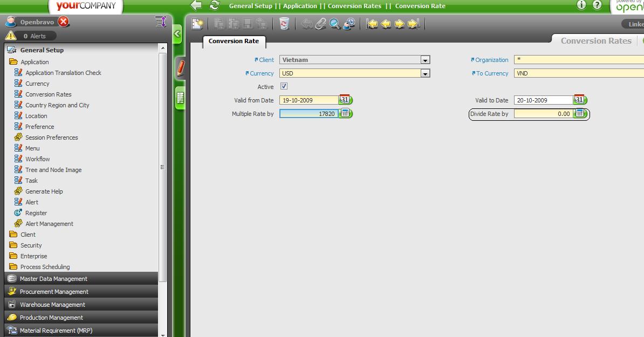Collapse the left menu with green chevron
The height and width of the screenshot is (337, 644).
(177, 34)
